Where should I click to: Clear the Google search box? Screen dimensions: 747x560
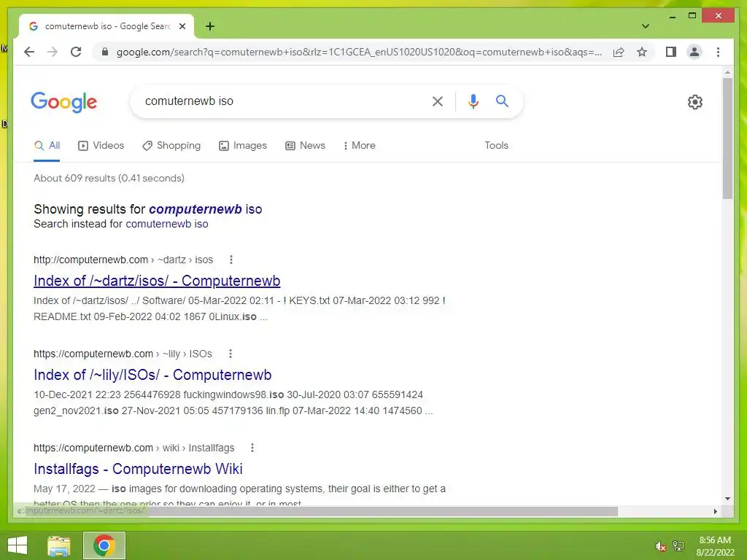coord(438,101)
